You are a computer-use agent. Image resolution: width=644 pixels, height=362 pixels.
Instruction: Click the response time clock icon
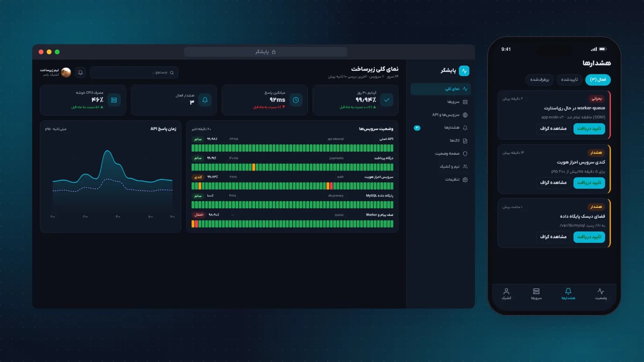(x=296, y=100)
